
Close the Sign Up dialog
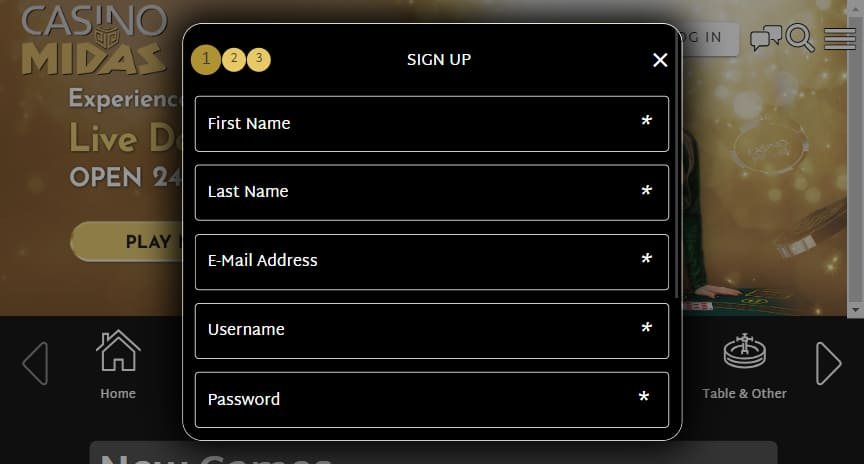[660, 60]
